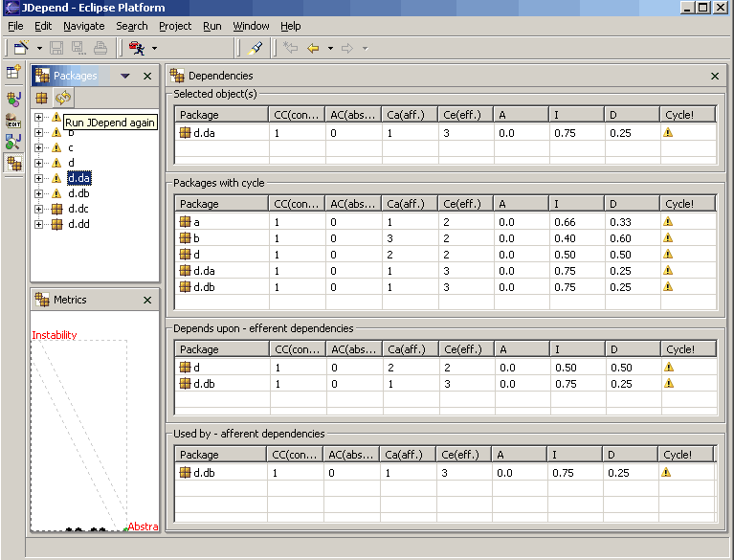Screen dimensions: 734x560
Task: Select d.db row in Packages with cycle
Action: (x=445, y=287)
